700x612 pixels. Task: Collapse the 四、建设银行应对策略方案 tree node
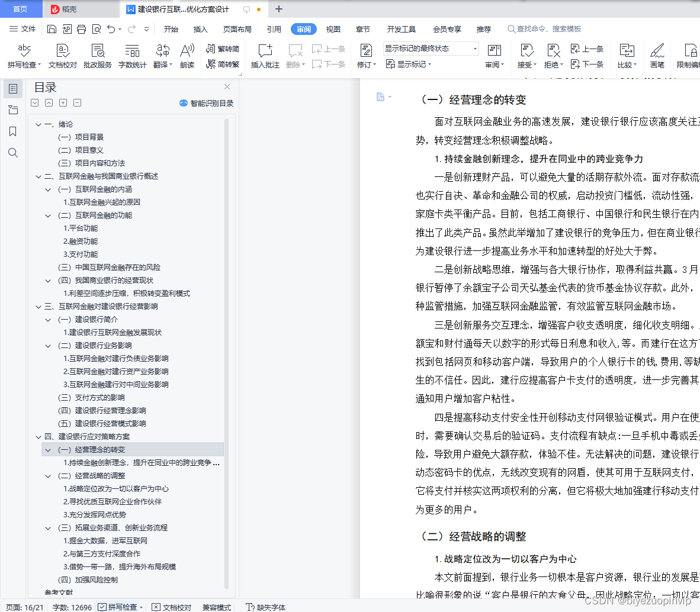(38, 436)
